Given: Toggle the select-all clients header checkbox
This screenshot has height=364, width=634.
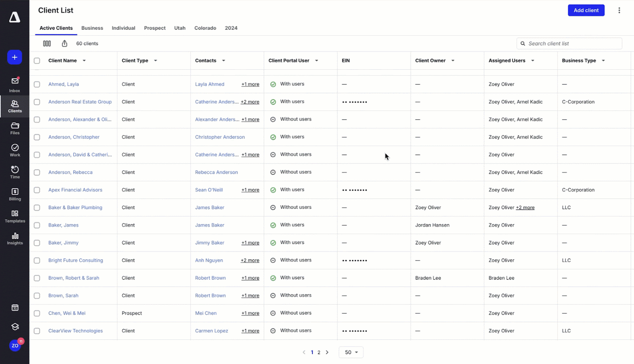Looking at the screenshot, I should pos(37,61).
